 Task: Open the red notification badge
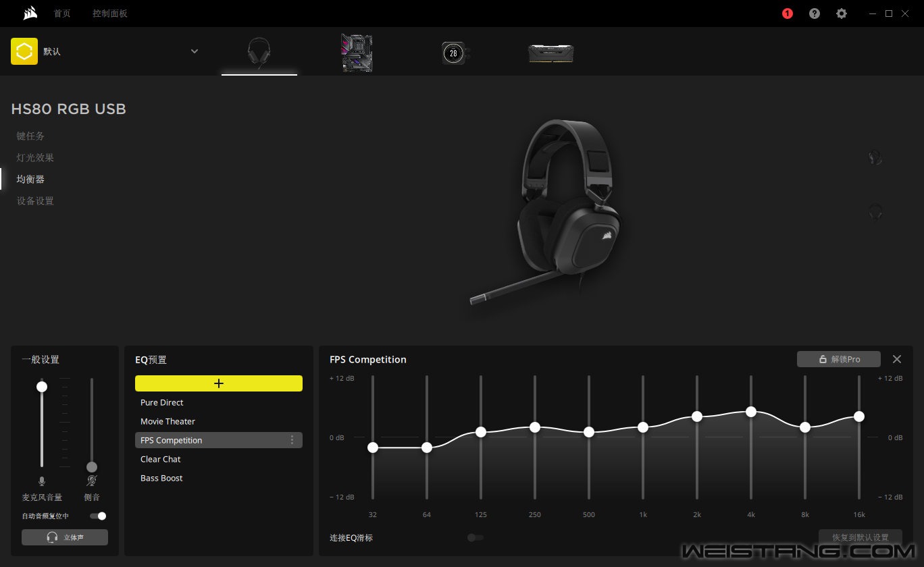pos(788,13)
